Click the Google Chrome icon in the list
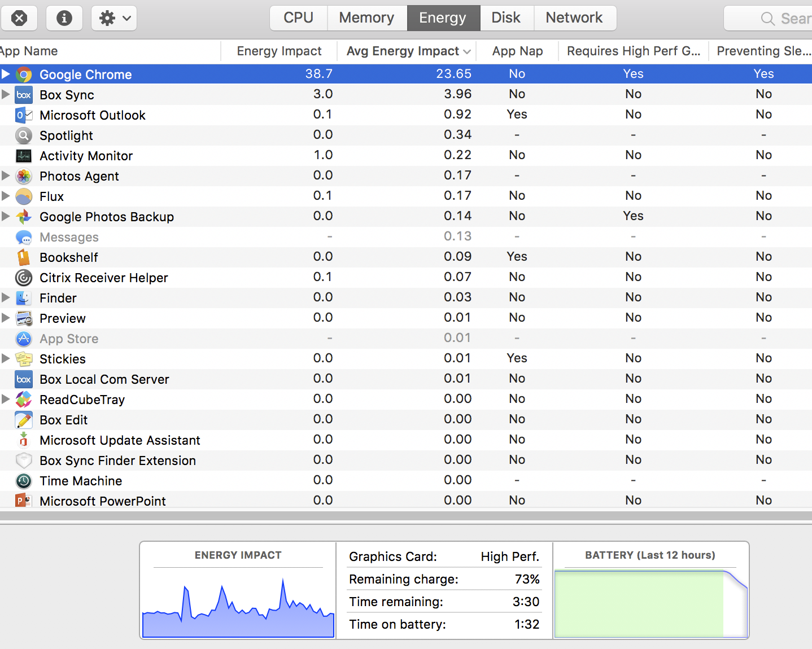 [24, 74]
